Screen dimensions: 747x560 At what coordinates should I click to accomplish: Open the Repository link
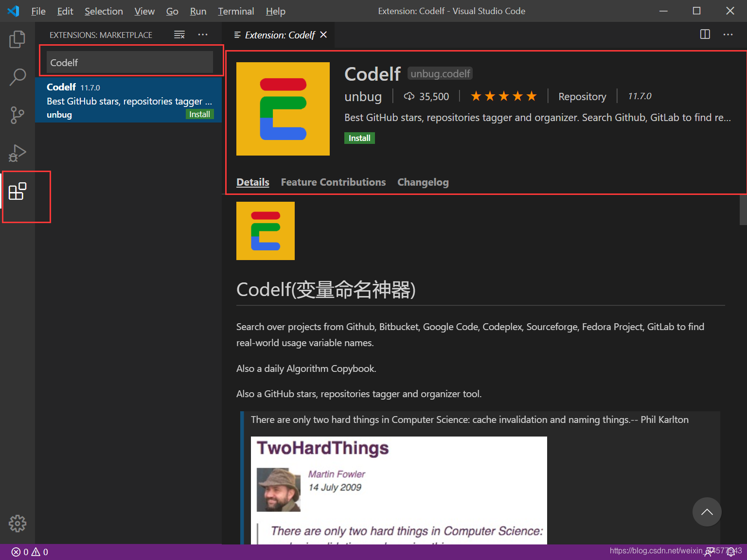pyautogui.click(x=582, y=96)
